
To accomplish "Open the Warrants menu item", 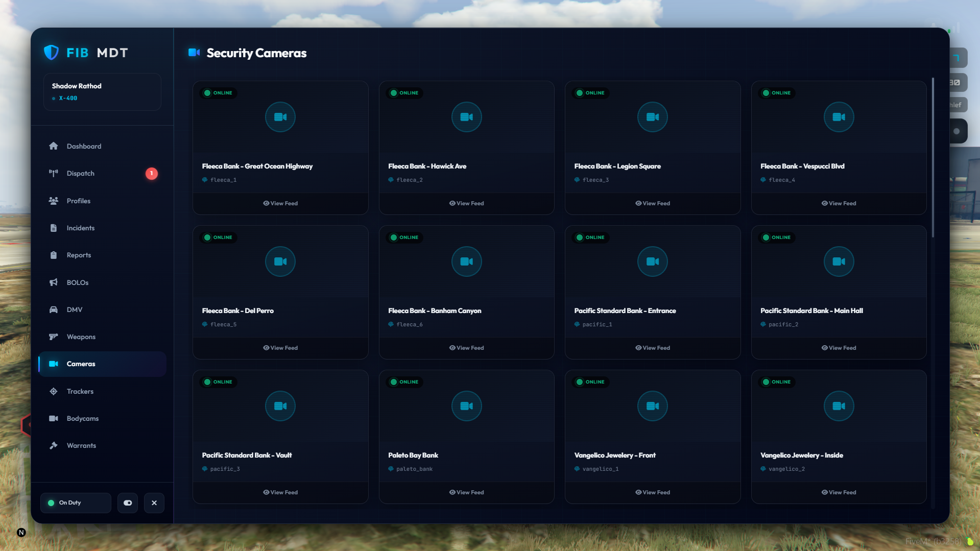I will (x=81, y=446).
